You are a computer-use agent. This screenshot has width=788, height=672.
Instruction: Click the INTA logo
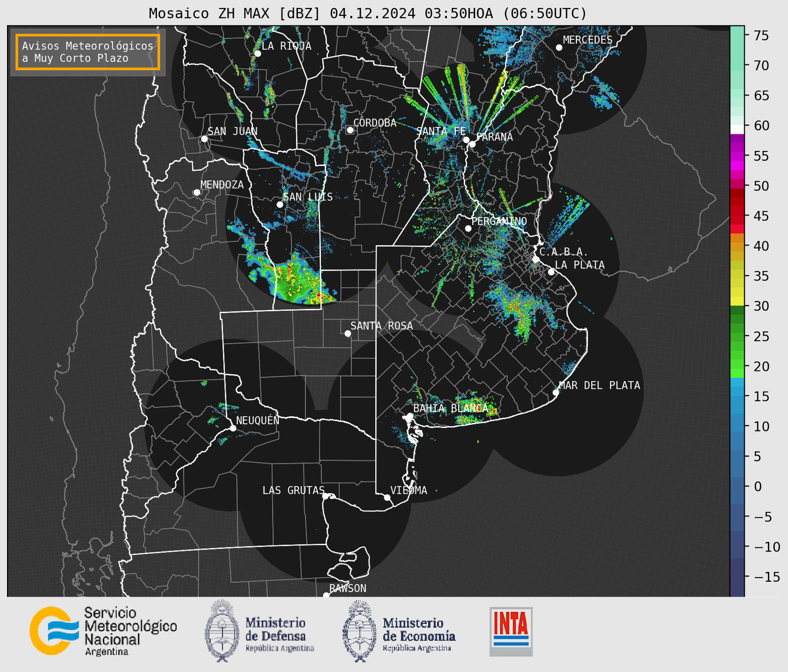[511, 631]
